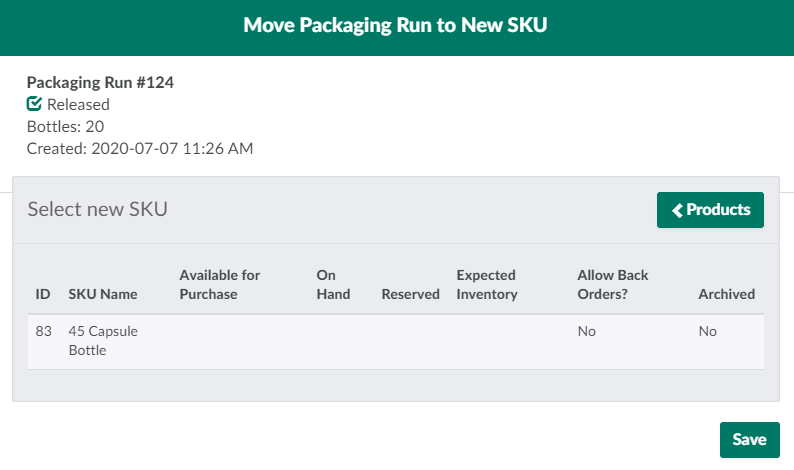
Task: Click the Released checkmark icon
Action: (x=34, y=104)
